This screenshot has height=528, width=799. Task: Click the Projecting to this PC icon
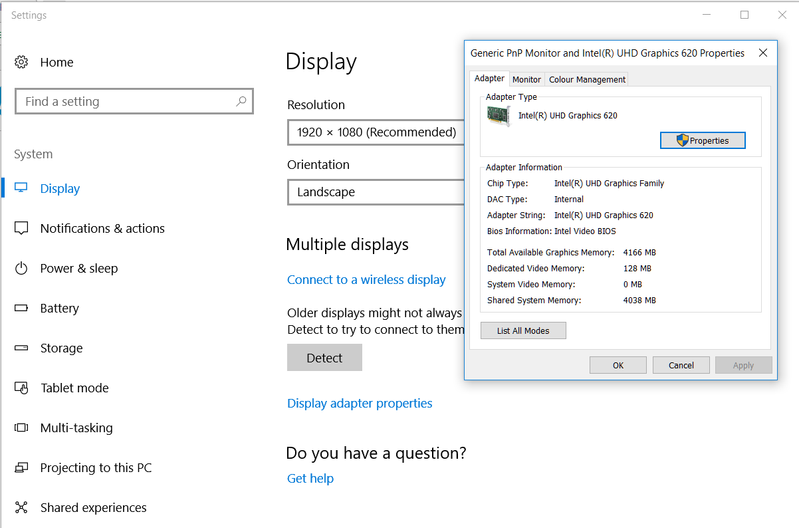click(x=21, y=467)
